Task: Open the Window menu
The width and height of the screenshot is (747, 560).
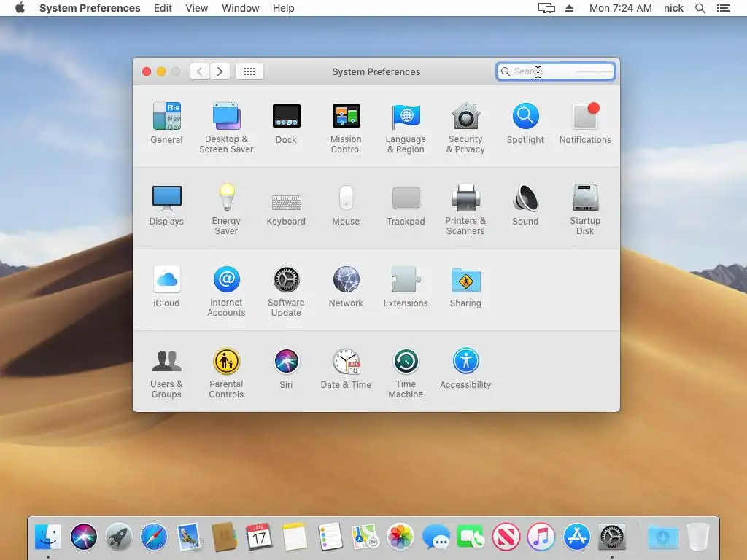Action: (x=241, y=8)
